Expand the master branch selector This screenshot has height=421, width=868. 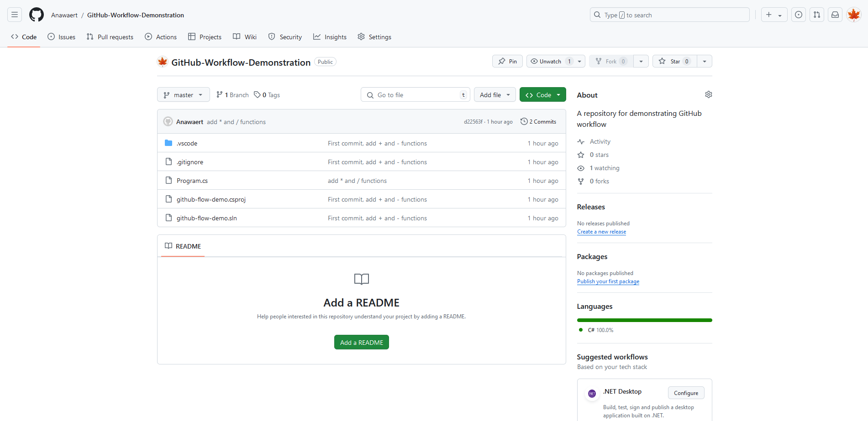(183, 95)
